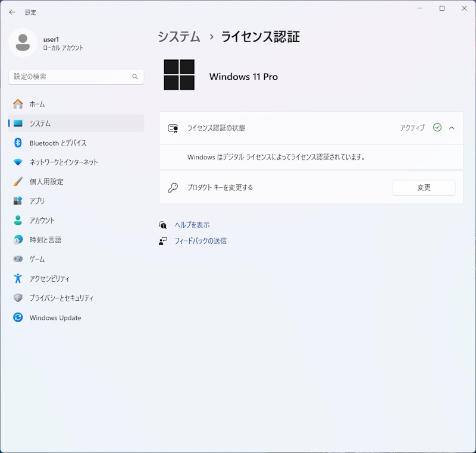Click the 設定 window title text
Viewport: 476px width, 453px height.
point(30,12)
